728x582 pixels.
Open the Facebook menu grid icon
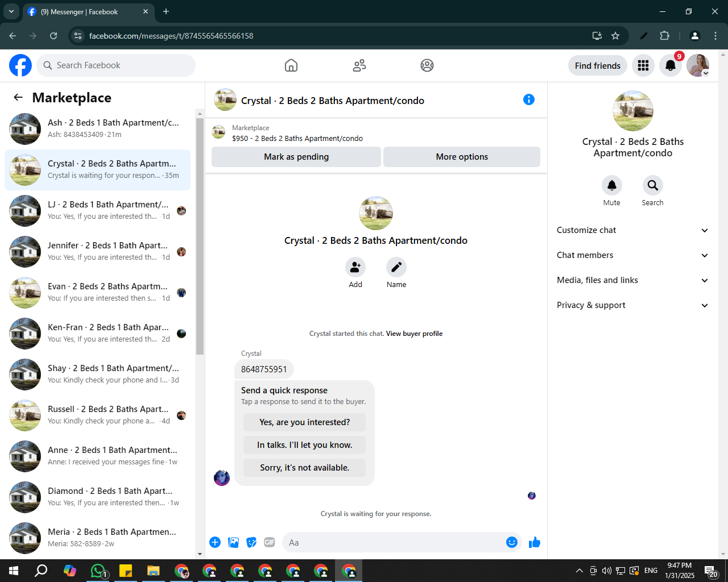coord(643,65)
